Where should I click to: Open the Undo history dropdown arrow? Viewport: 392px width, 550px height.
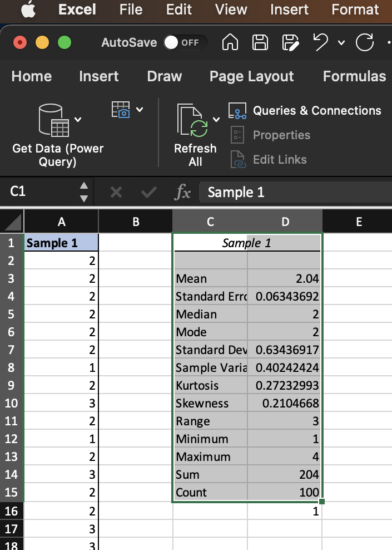click(x=341, y=43)
